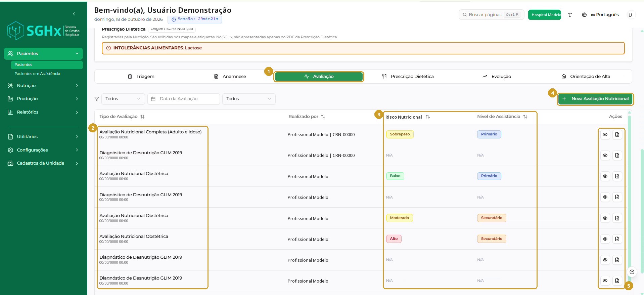
Task: Open the Prescrição Dietética tab
Action: pos(408,77)
